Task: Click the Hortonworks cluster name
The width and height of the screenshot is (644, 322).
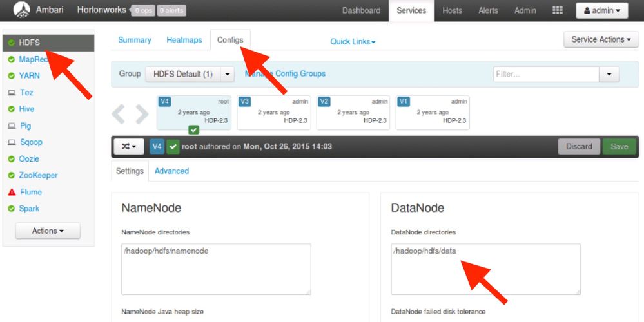Action: (101, 10)
